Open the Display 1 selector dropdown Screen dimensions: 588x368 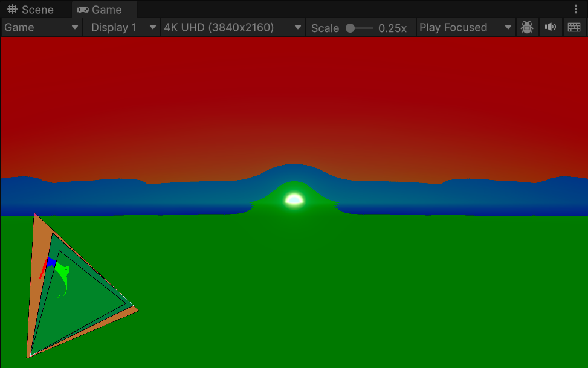(x=121, y=27)
